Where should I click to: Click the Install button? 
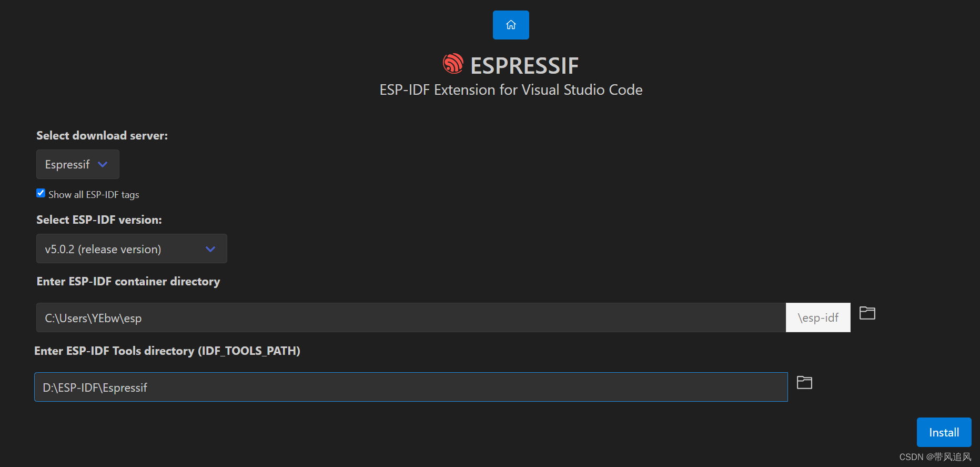click(944, 432)
